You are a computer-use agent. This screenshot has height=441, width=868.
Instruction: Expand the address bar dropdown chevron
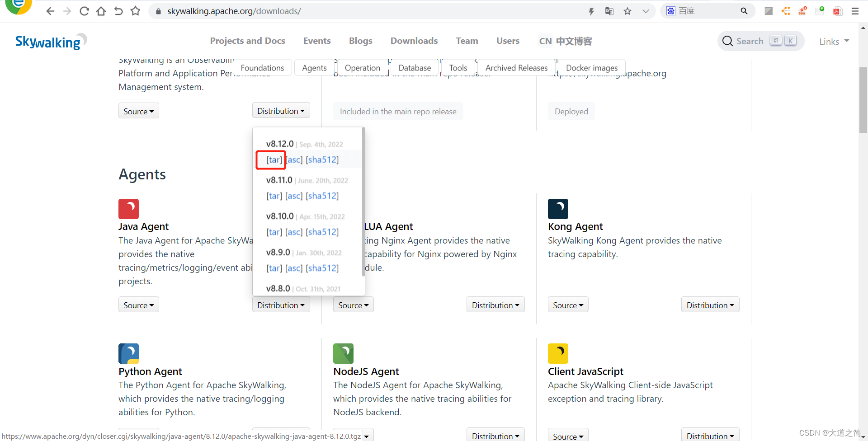646,11
